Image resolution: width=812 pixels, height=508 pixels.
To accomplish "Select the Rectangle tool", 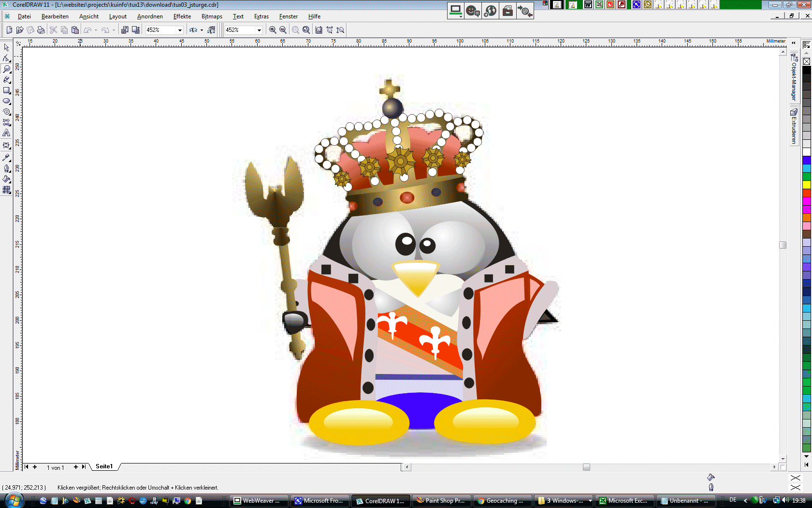I will click(x=6, y=90).
